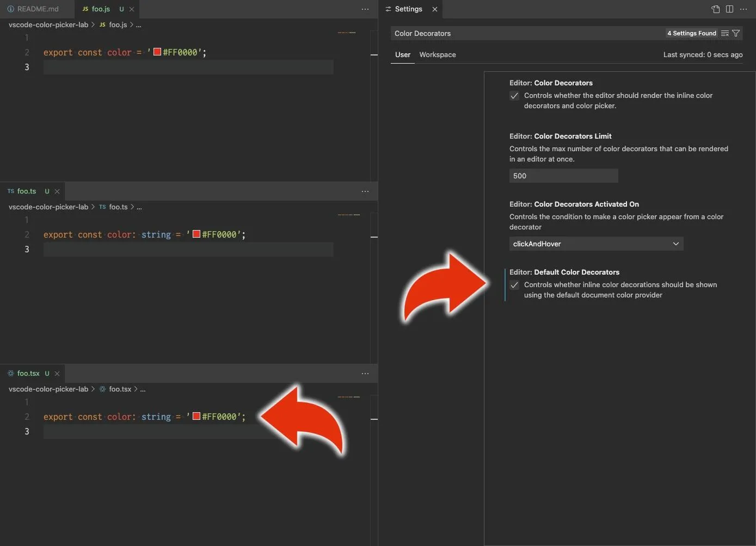Image resolution: width=756 pixels, height=546 pixels.
Task: Open More Actions menu for foo.tsx group
Action: 365,374
